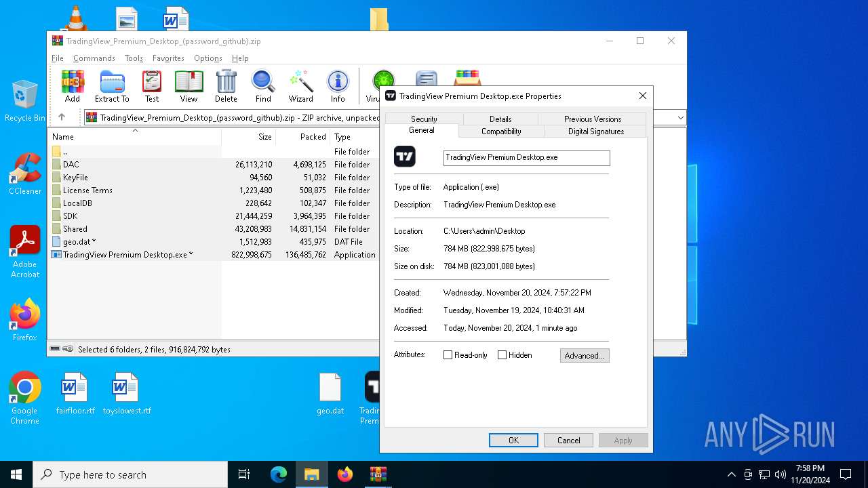Select the General tab
This screenshot has height=488, width=868.
pyautogui.click(x=422, y=130)
